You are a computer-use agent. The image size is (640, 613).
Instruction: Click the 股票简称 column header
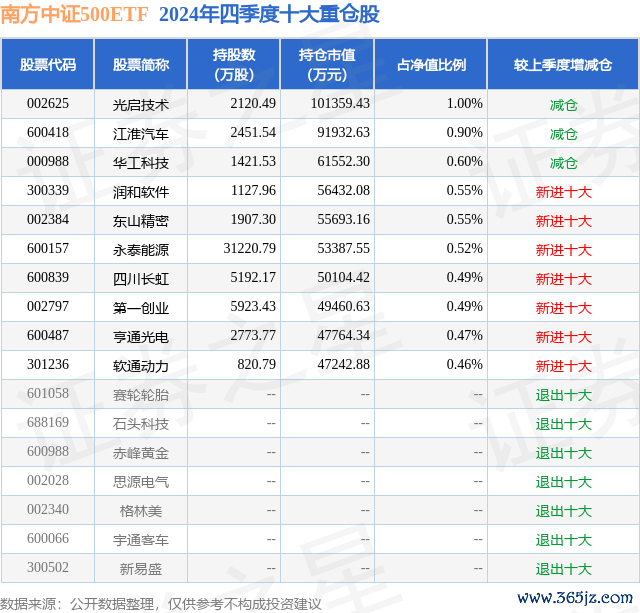[141, 64]
